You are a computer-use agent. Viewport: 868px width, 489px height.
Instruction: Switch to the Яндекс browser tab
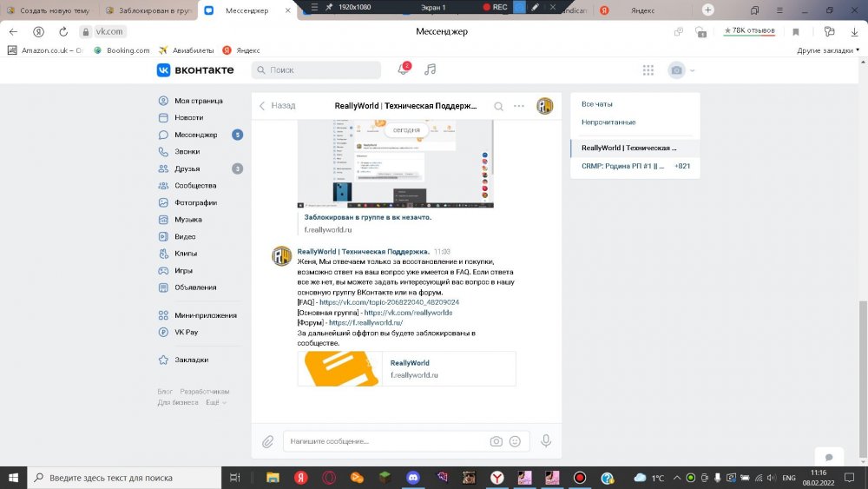(642, 10)
